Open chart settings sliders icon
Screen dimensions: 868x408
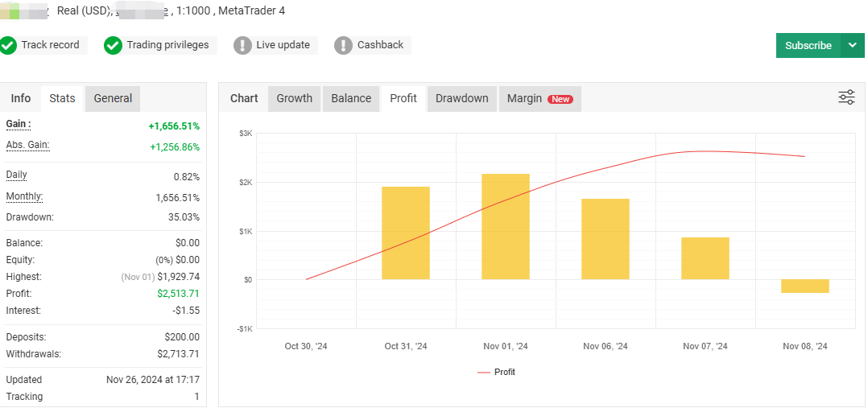tap(846, 97)
